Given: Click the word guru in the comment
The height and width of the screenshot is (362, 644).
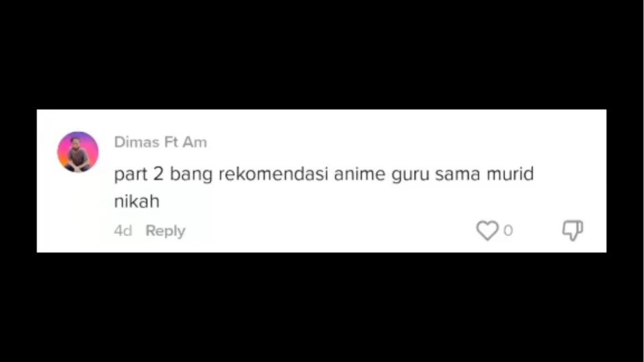Looking at the screenshot, I should [x=410, y=175].
